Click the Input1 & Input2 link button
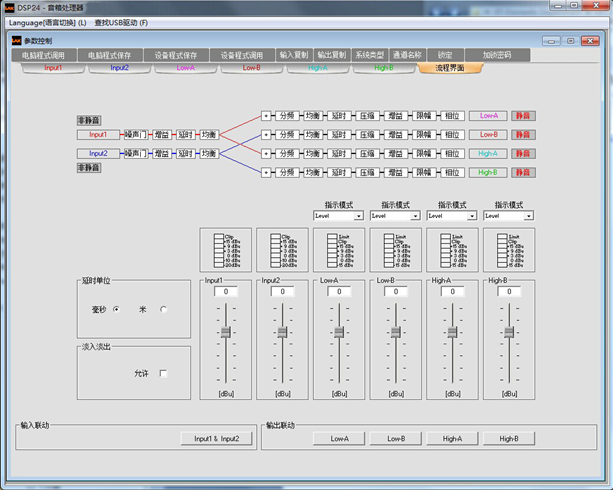613x490 pixels. (x=216, y=438)
